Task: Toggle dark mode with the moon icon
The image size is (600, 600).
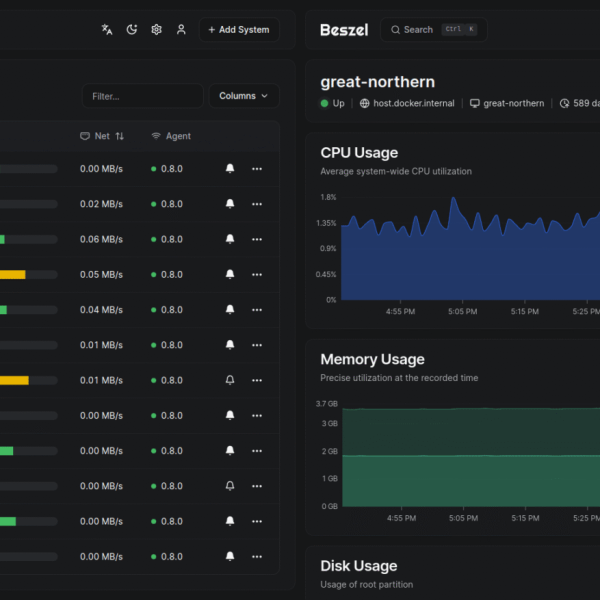Action: tap(132, 29)
